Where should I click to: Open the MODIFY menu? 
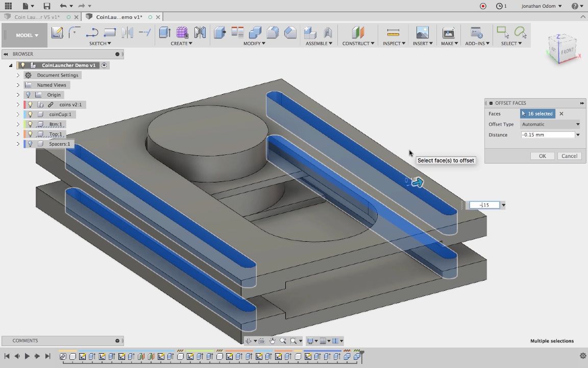(x=254, y=43)
